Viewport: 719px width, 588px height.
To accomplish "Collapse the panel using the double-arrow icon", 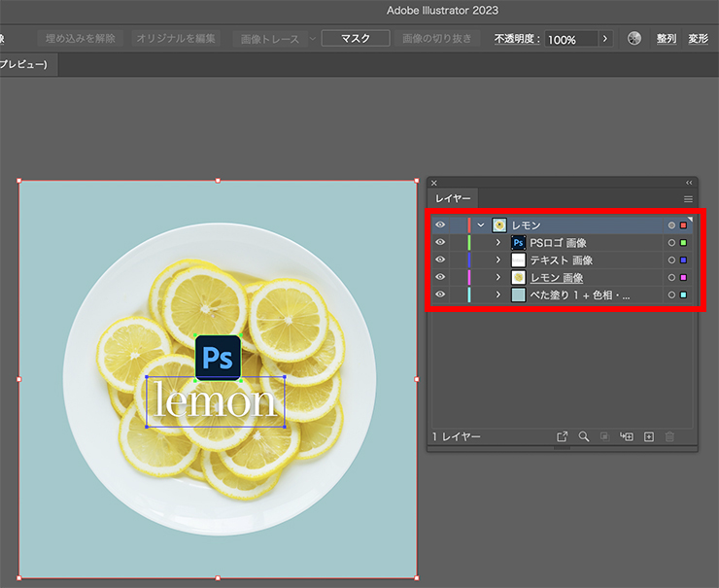I will 689,182.
